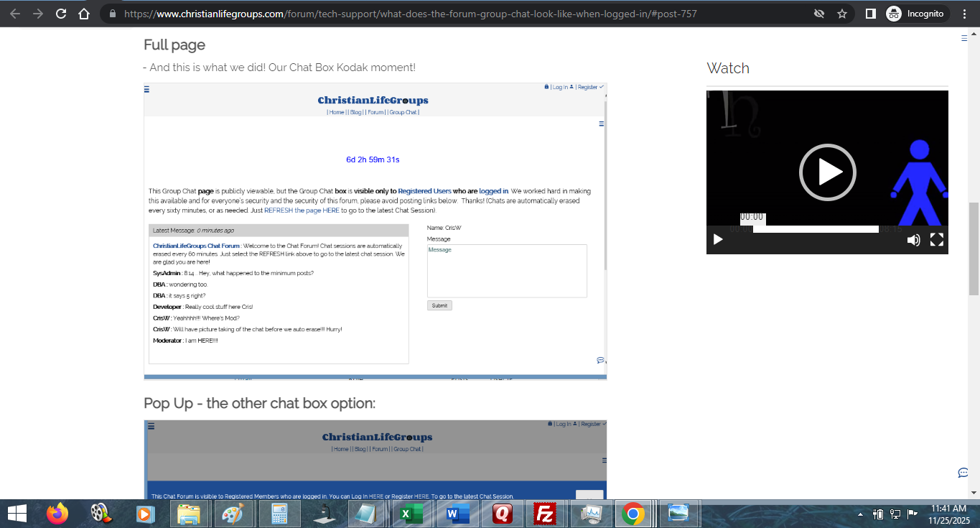This screenshot has width=980, height=528.
Task: Open Firefox from the taskbar
Action: 57,514
